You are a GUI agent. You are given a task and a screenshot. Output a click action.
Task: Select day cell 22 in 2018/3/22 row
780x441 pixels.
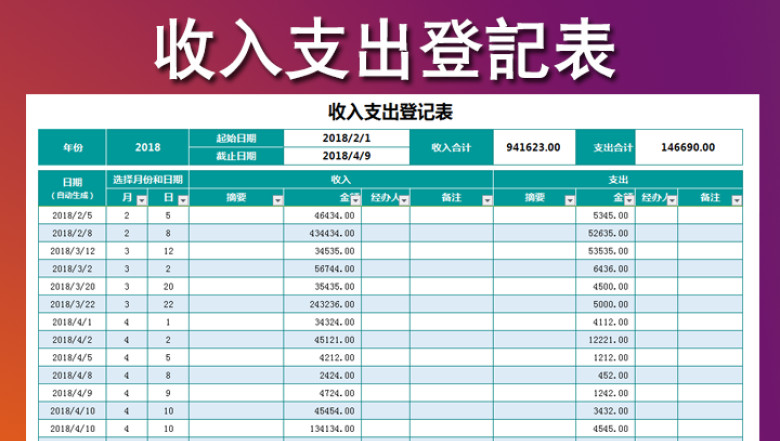point(168,304)
